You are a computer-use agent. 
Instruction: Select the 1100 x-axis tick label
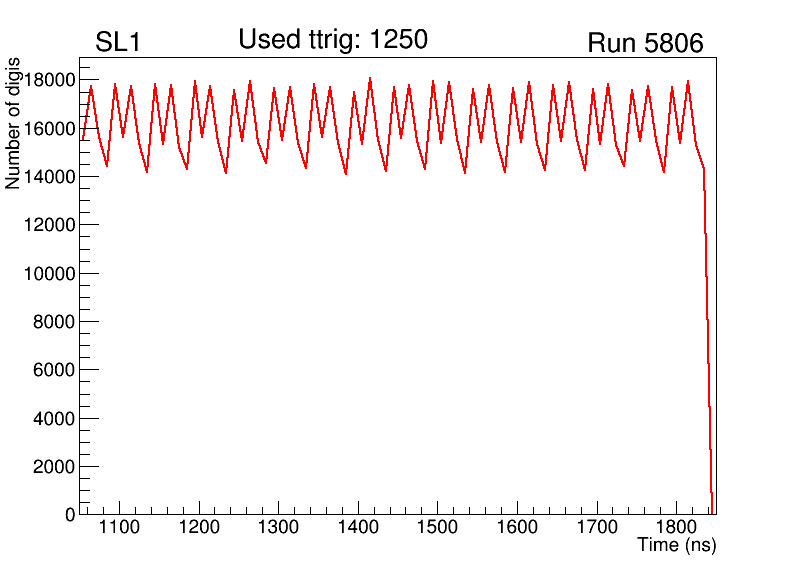tap(119, 529)
